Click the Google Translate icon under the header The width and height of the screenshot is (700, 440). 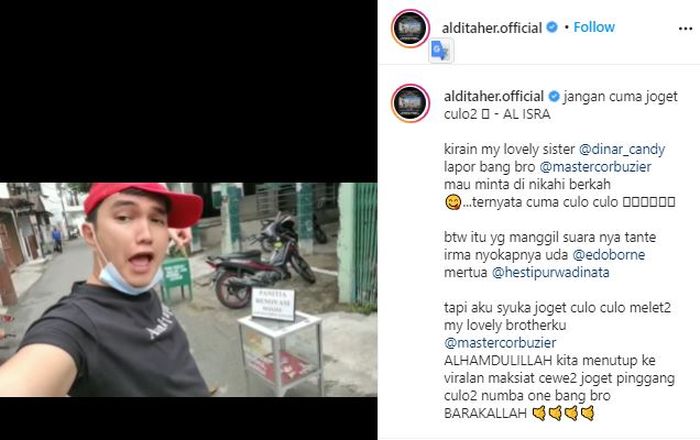point(441,50)
